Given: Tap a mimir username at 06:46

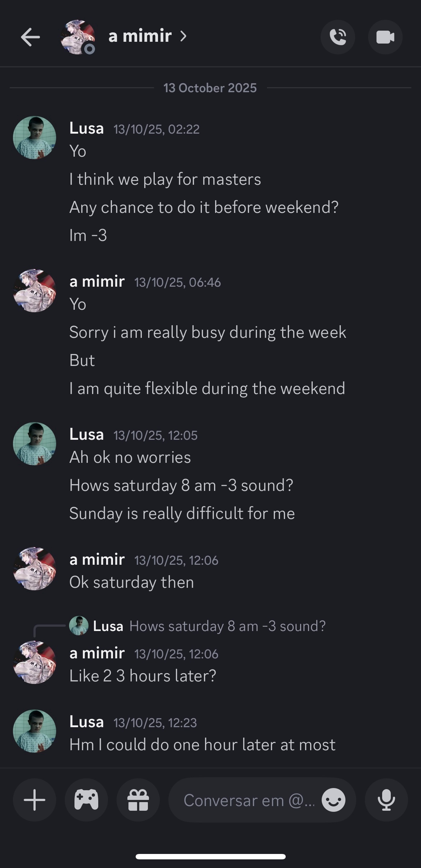Looking at the screenshot, I should coord(97,281).
